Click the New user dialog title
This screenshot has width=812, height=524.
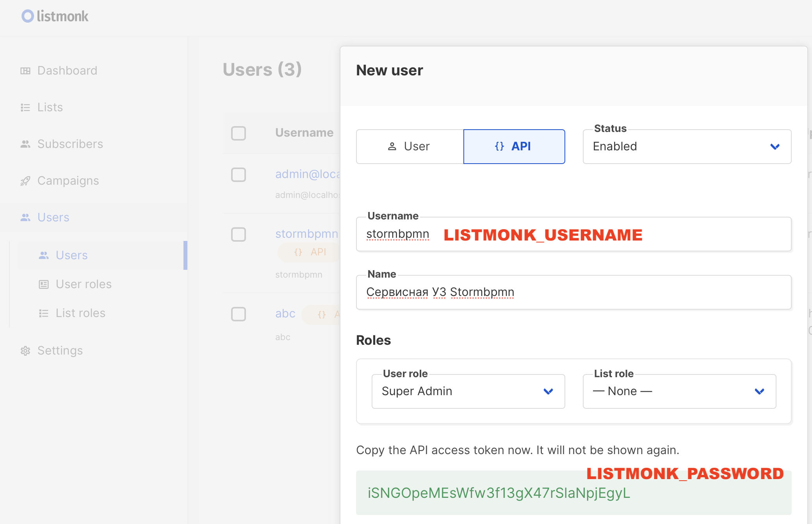[390, 70]
